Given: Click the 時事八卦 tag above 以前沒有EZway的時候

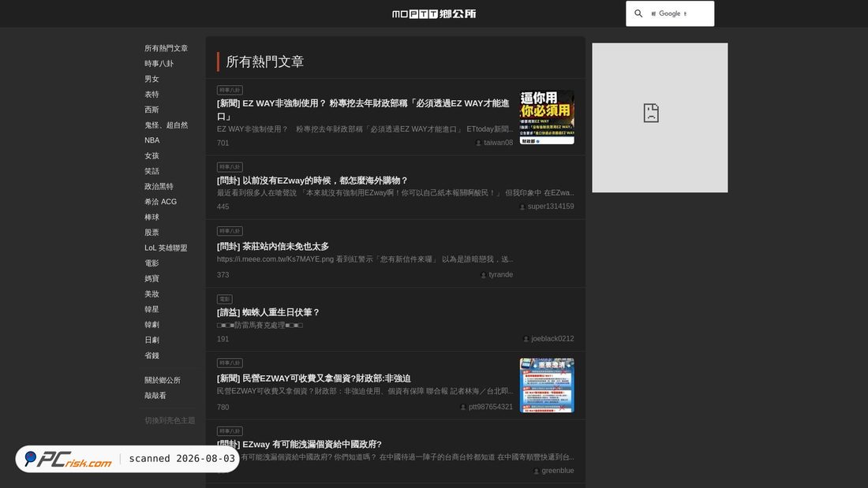Looking at the screenshot, I should click(x=230, y=167).
